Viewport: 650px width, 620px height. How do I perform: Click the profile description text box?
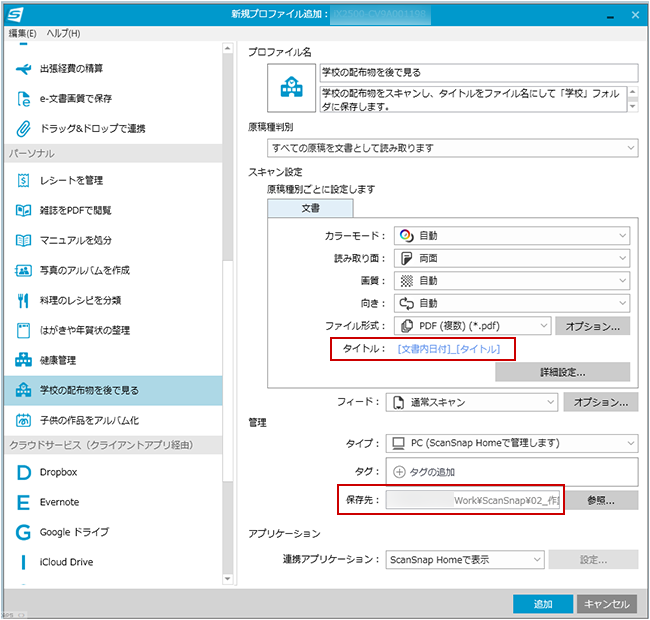tap(473, 99)
